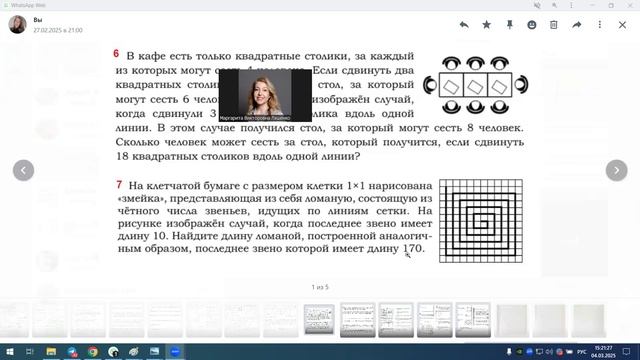The width and height of the screenshot is (640, 360).
Task: Open the second highlighted thumbnail in the strip
Action: pos(358,320)
